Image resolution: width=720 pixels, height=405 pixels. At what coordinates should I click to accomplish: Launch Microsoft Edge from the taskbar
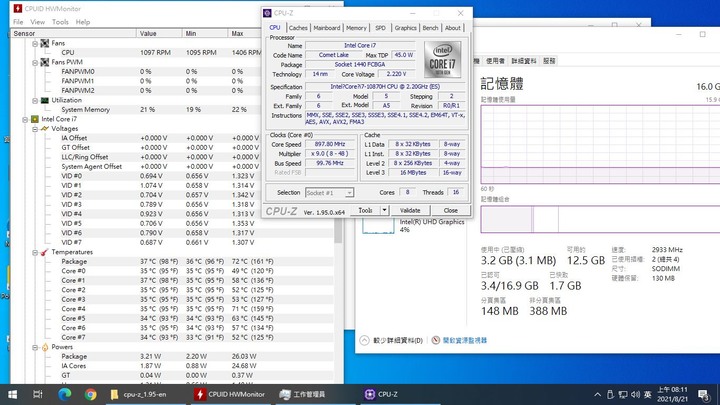pyautogui.click(x=65, y=394)
